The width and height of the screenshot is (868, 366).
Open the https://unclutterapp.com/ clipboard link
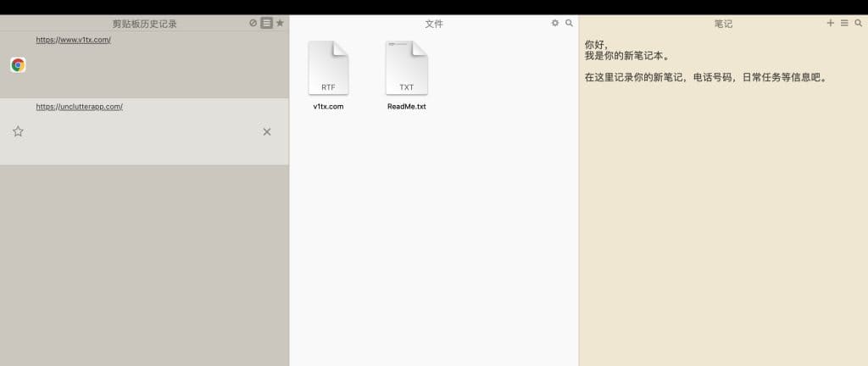pyautogui.click(x=79, y=107)
